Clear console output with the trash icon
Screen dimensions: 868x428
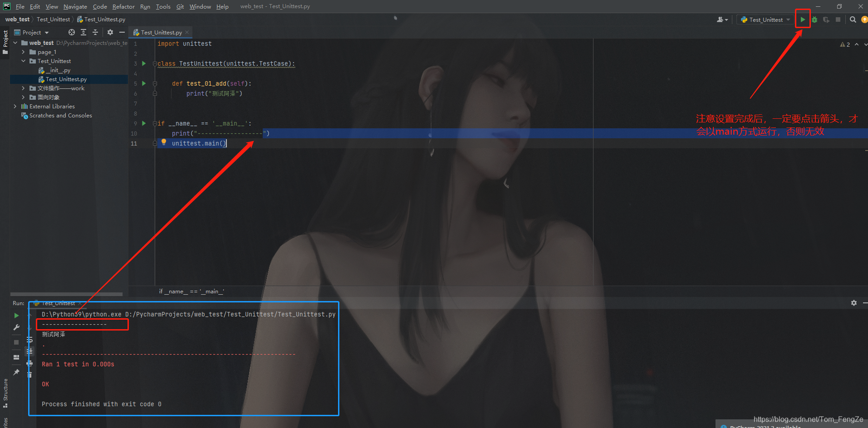click(29, 375)
